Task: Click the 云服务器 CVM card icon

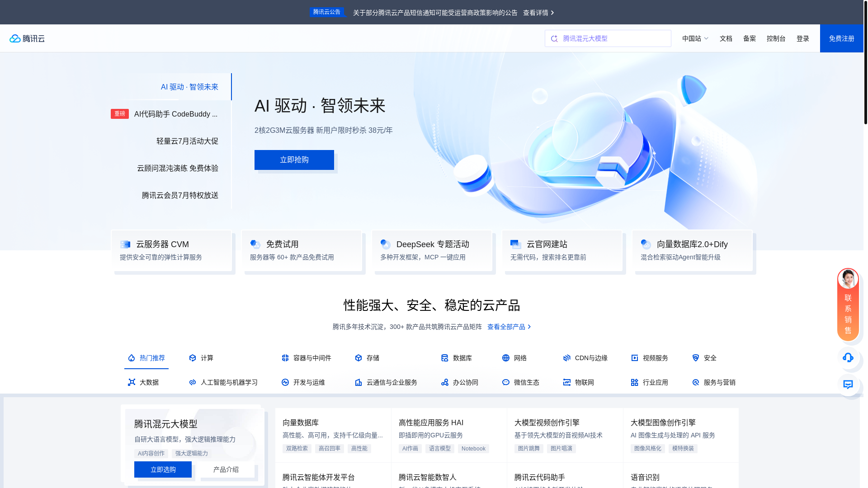Action: pos(125,244)
